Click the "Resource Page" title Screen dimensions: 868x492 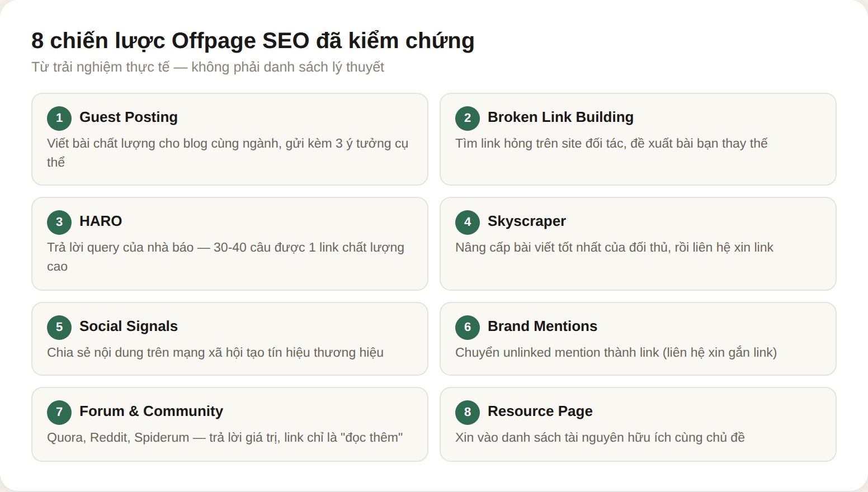[540, 411]
